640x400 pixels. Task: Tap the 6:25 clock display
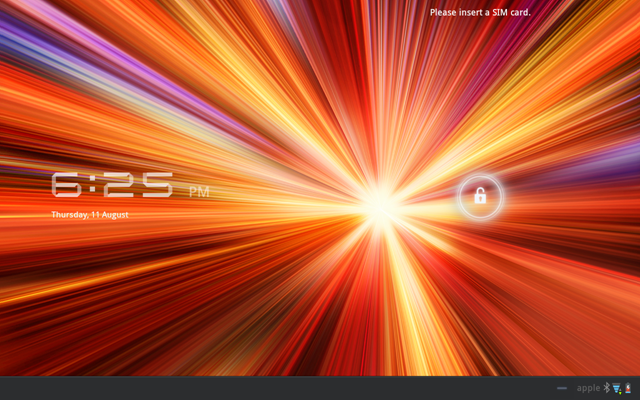112,185
